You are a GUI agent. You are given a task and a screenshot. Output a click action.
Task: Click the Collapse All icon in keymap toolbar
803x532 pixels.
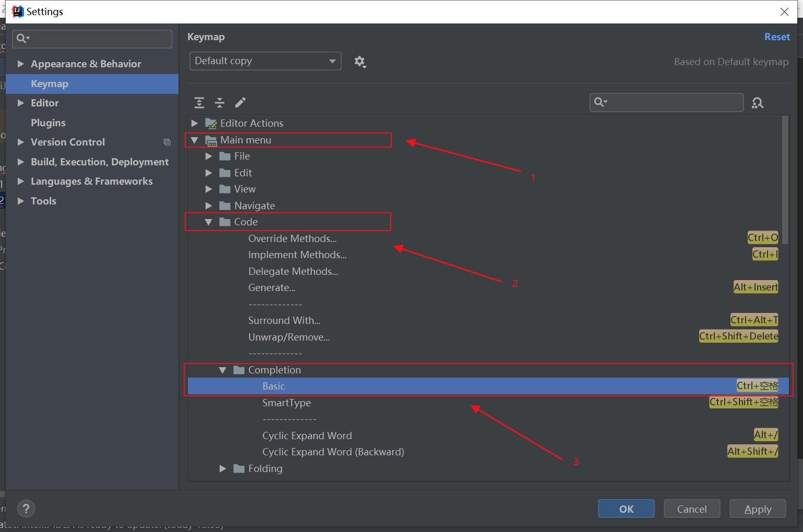(x=220, y=103)
